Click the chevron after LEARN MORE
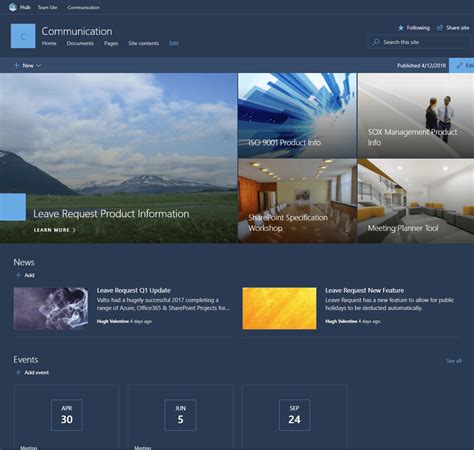Viewport: 474px width, 450px height. (74, 230)
